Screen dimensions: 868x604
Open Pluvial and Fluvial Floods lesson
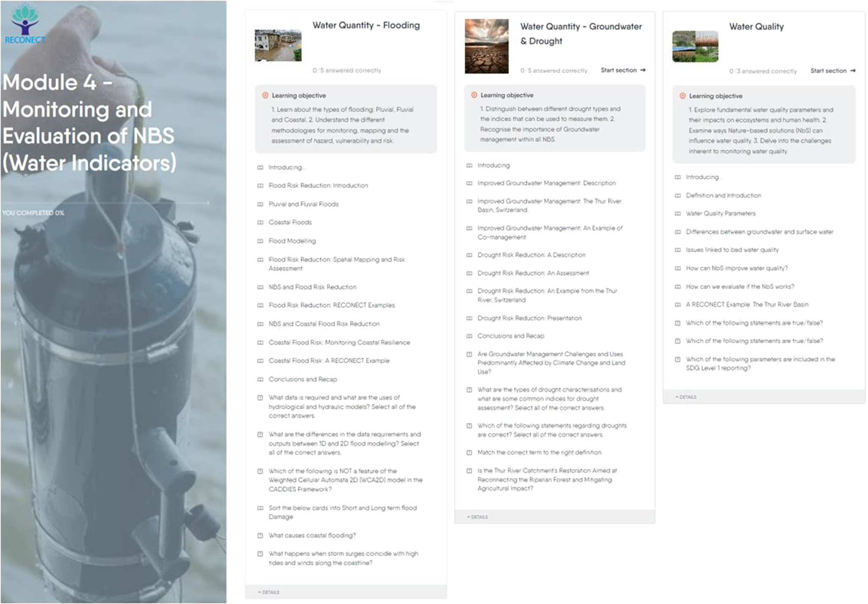point(303,204)
